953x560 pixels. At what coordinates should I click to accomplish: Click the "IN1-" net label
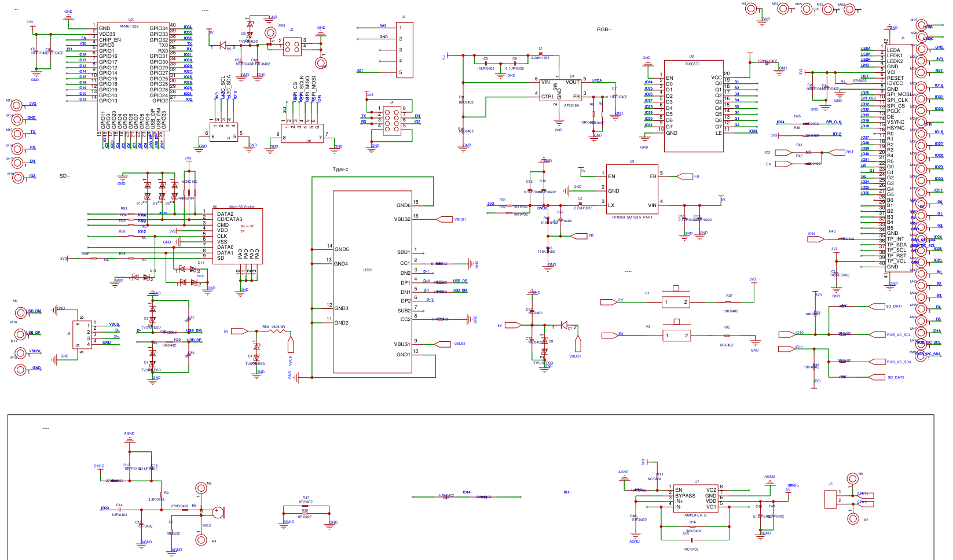pos(567,492)
